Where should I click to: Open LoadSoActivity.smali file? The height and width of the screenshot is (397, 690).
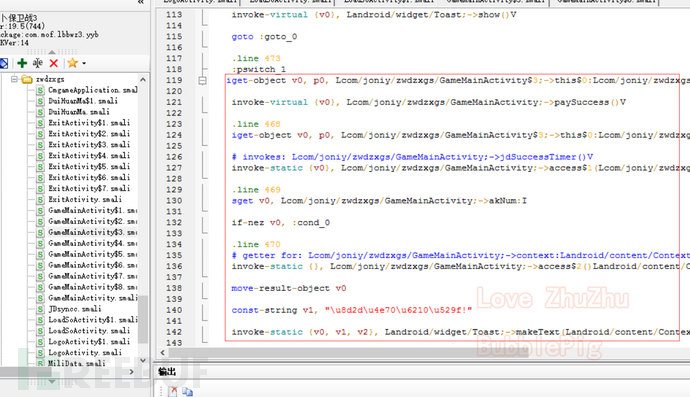[x=89, y=331]
